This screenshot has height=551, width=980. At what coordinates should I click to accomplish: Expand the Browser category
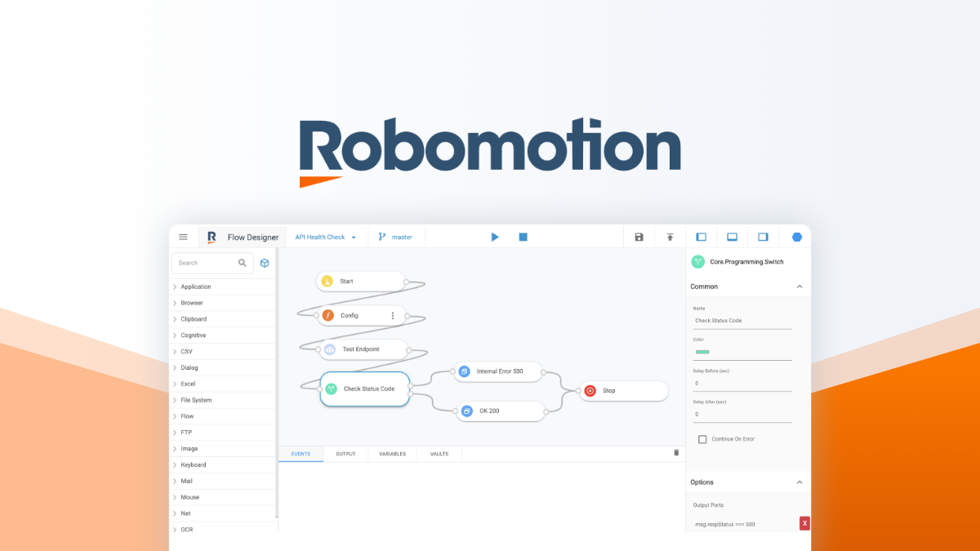click(x=223, y=303)
